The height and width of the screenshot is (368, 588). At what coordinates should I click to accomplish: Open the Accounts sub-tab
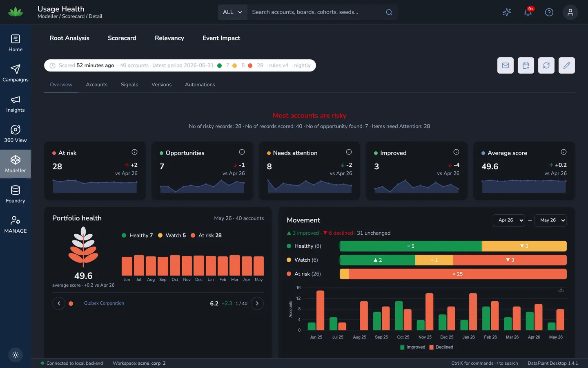pyautogui.click(x=97, y=85)
